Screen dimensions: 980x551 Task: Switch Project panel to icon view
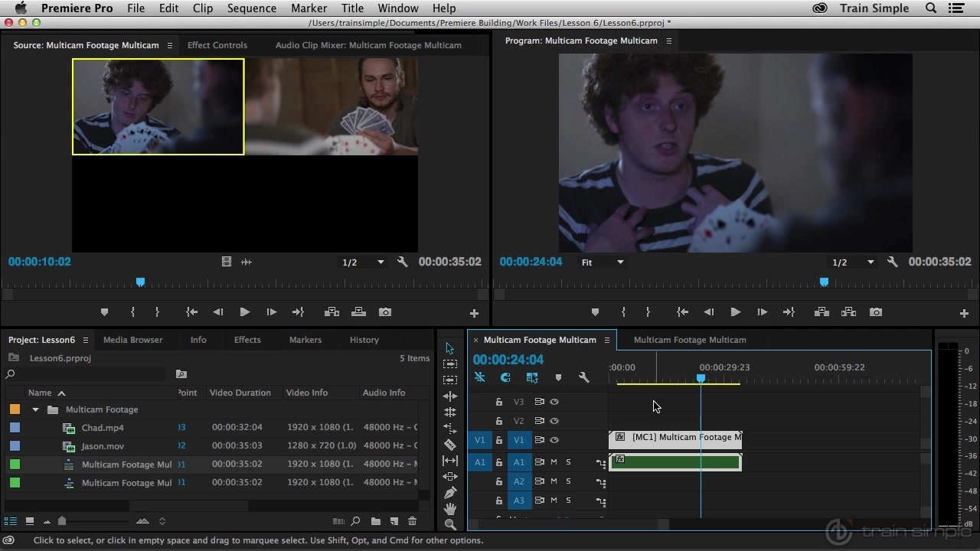(29, 521)
